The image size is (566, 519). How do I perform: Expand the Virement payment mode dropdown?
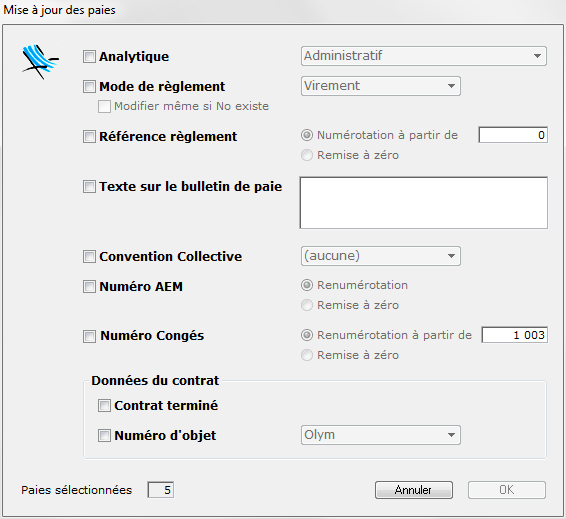381,86
